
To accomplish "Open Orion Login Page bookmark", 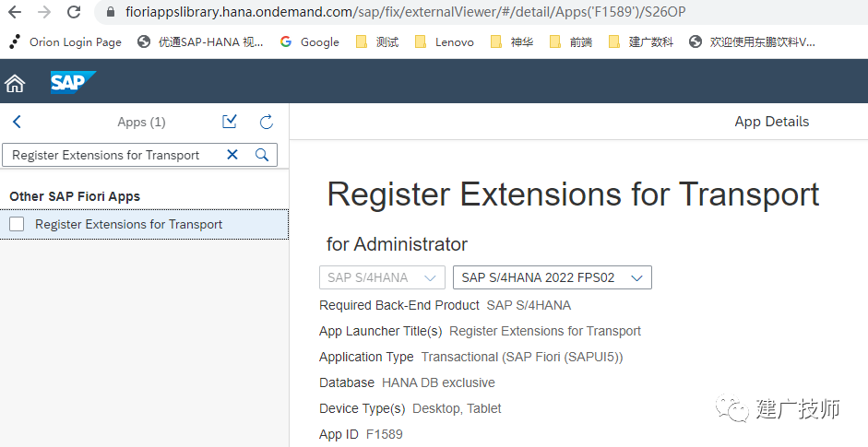I will tap(65, 42).
